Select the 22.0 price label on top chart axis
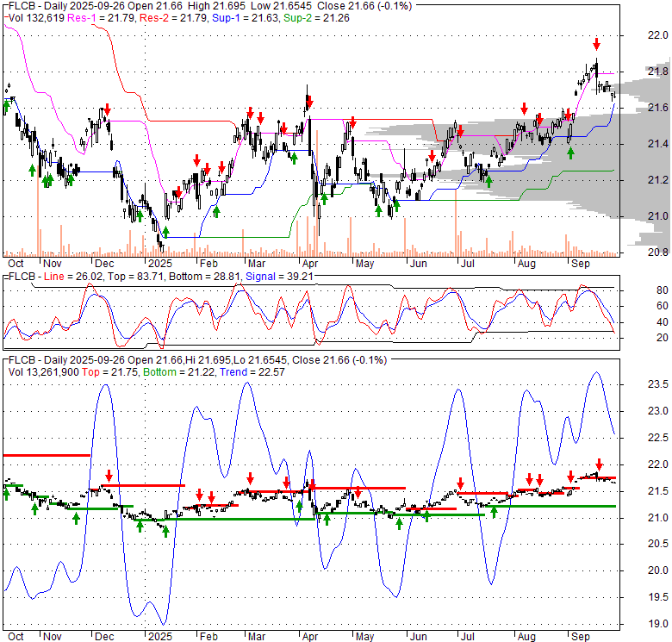 (657, 35)
